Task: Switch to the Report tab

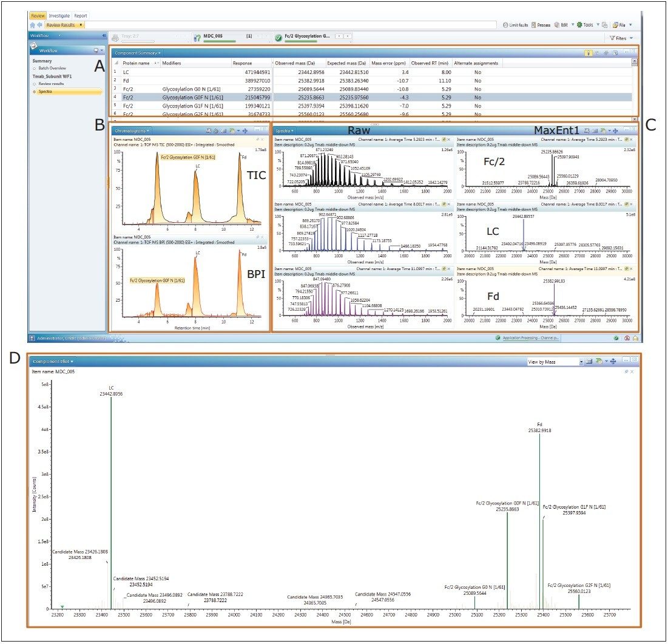Action: point(80,15)
